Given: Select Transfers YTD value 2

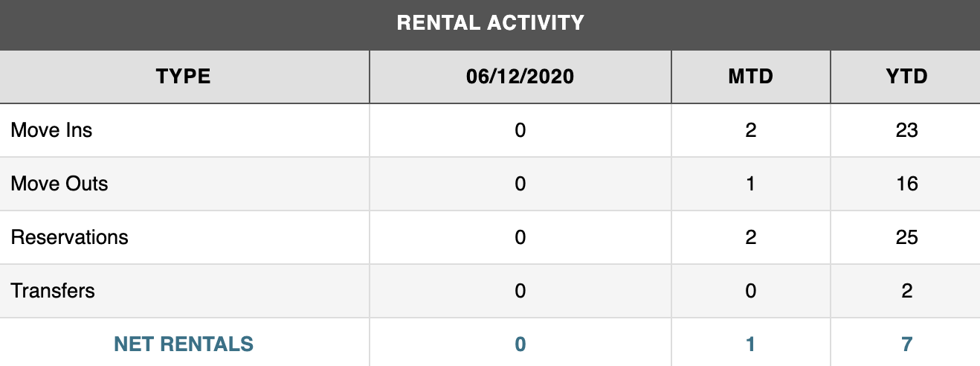Looking at the screenshot, I should (906, 290).
